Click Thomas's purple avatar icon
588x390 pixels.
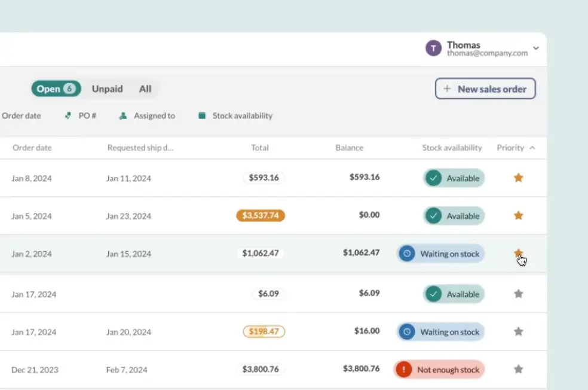tap(433, 48)
